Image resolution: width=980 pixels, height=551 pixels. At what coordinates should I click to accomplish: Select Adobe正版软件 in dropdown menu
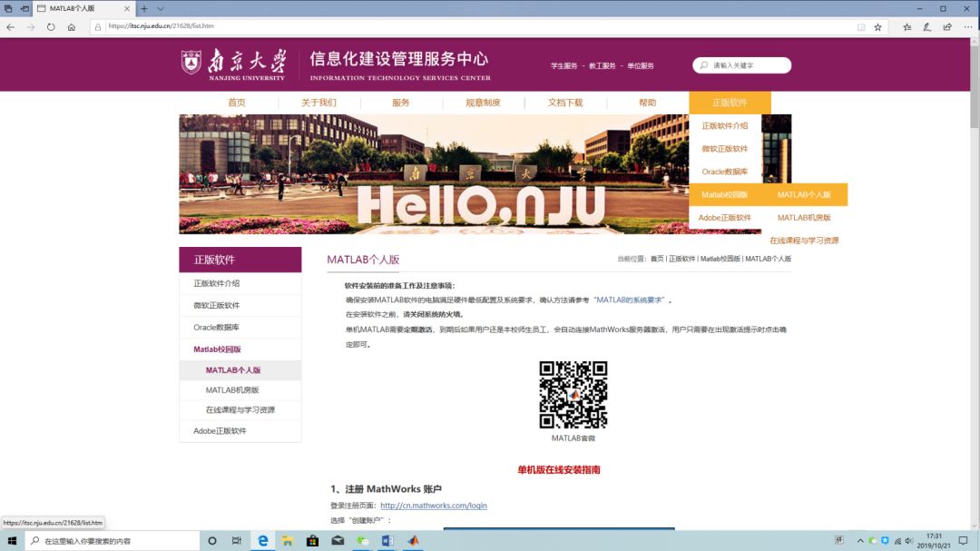(724, 218)
